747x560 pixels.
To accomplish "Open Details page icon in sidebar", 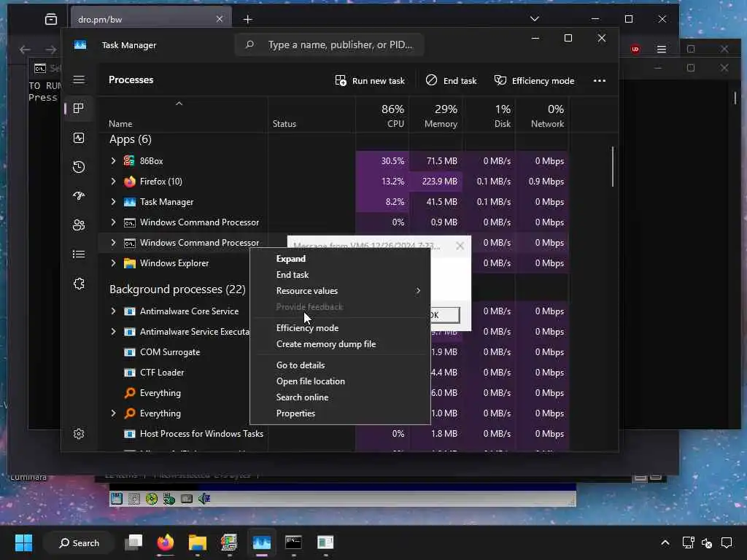I will pos(79,254).
